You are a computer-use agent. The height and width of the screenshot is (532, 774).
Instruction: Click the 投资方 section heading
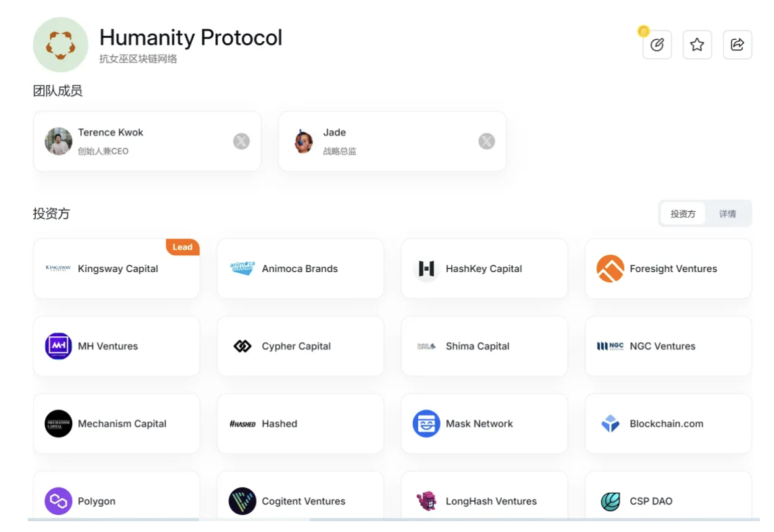(x=51, y=214)
